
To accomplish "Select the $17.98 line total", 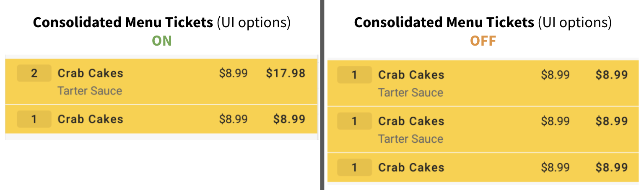I will point(286,73).
